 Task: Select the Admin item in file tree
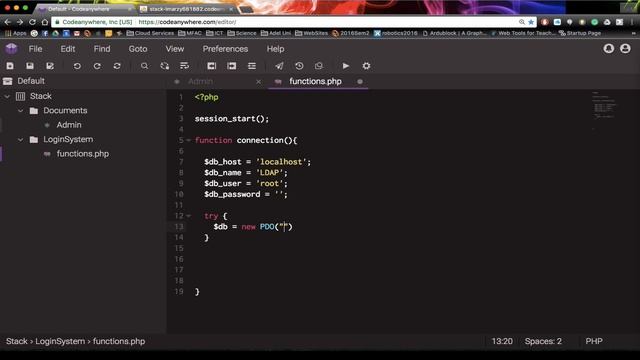[69, 125]
